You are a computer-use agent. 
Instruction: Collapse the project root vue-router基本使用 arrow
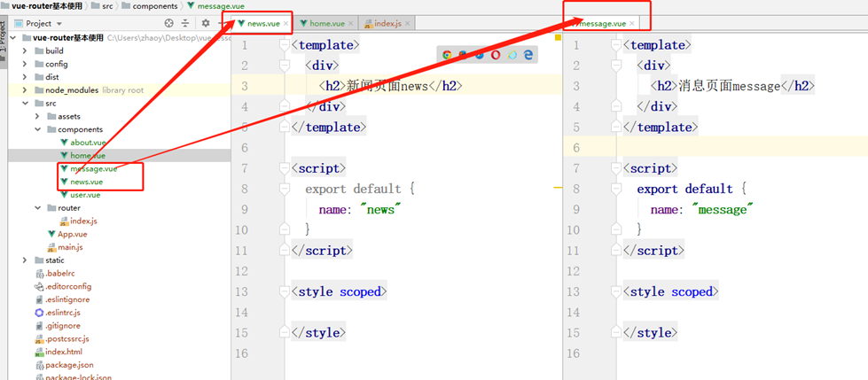(x=12, y=37)
